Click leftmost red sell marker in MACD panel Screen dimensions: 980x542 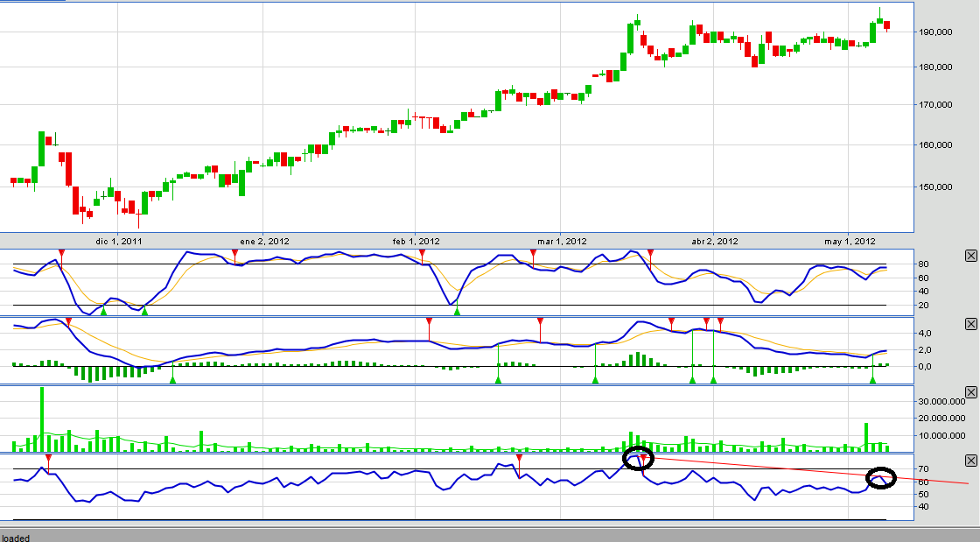click(68, 322)
